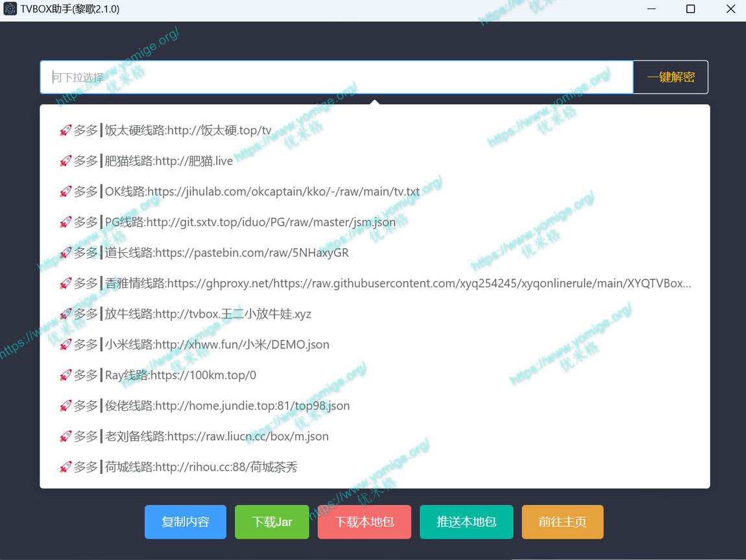Click the TVBOX app icon in title bar
Viewport: 746px width, 560px height.
pyautogui.click(x=10, y=9)
